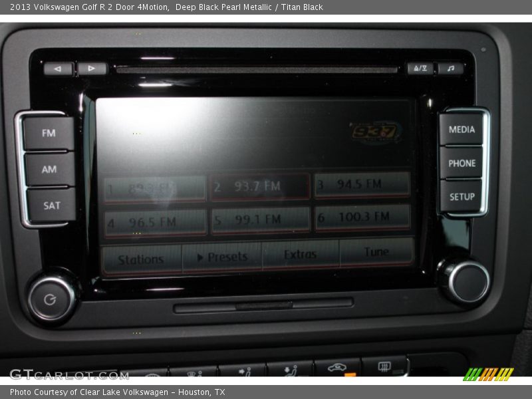Tap the face-level airflow button
Viewport: 532px width, 399px height.
243,372
